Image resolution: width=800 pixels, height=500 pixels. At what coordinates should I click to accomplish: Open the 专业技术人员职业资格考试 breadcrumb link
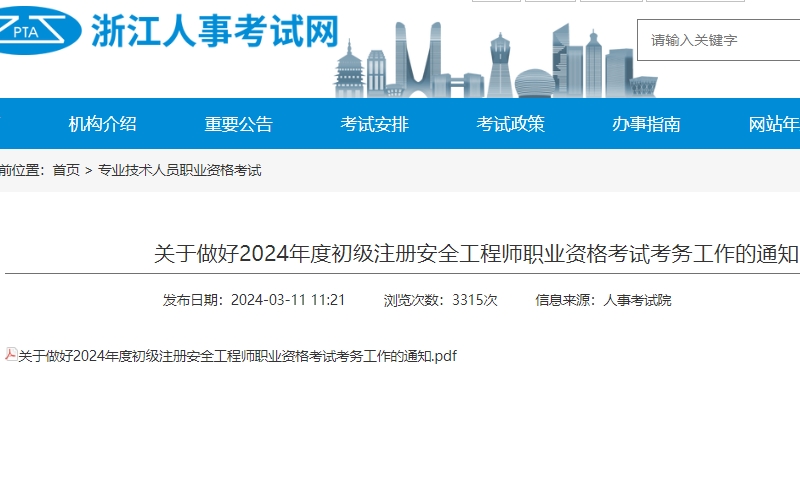pyautogui.click(x=179, y=171)
